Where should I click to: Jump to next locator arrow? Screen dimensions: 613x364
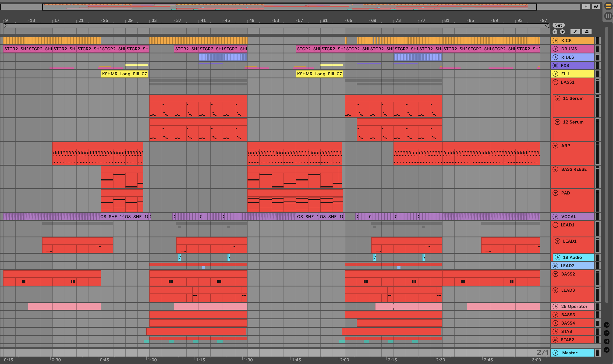(x=562, y=32)
